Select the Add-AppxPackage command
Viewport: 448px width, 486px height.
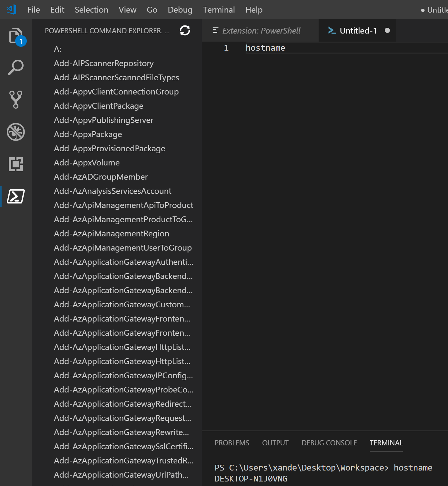point(87,134)
